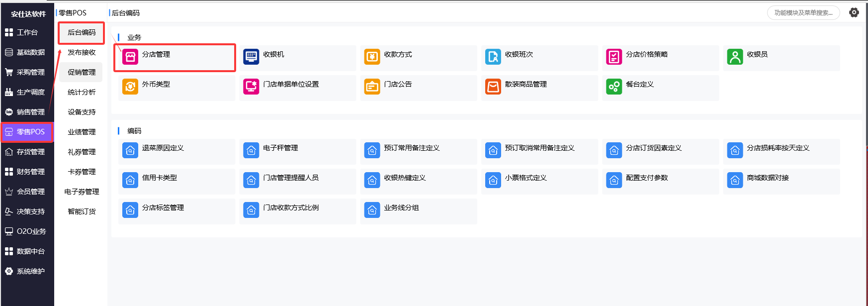Open the 分店损耗率按天定义 icon
The width and height of the screenshot is (868, 306).
click(735, 151)
